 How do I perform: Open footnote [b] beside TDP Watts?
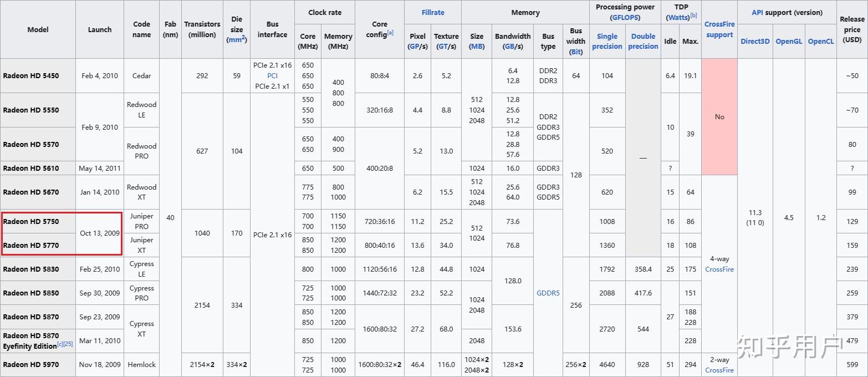694,16
